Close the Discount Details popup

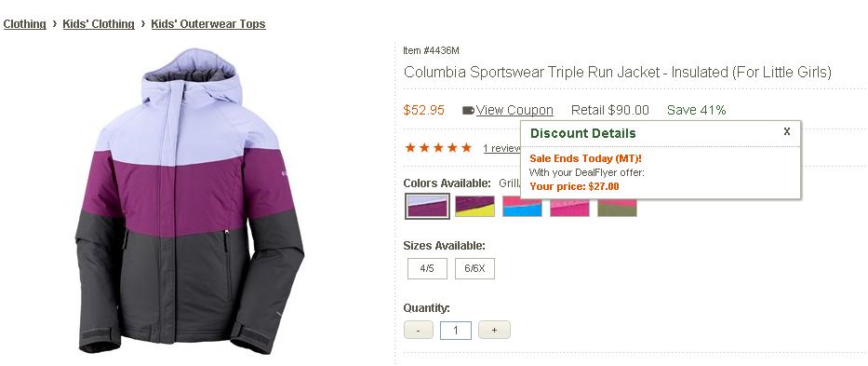click(x=787, y=131)
